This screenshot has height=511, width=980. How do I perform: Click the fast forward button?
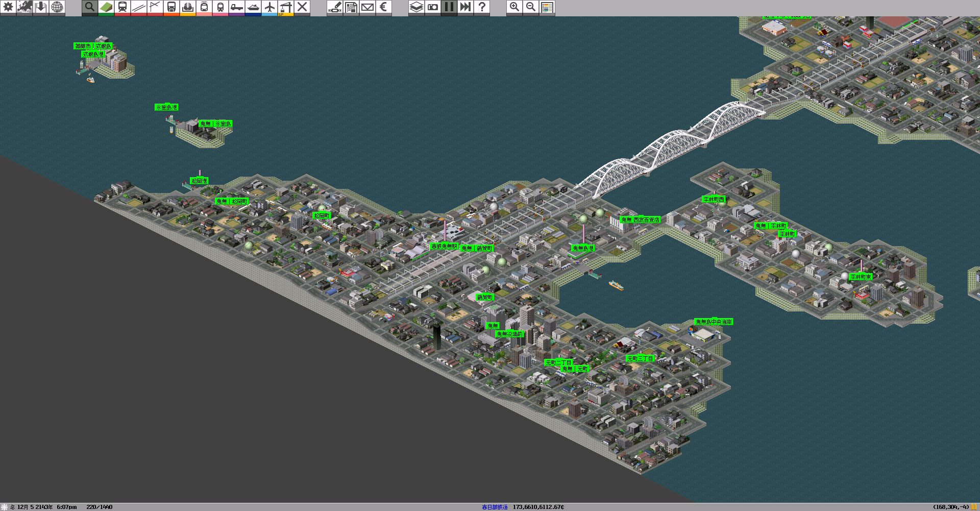click(465, 8)
